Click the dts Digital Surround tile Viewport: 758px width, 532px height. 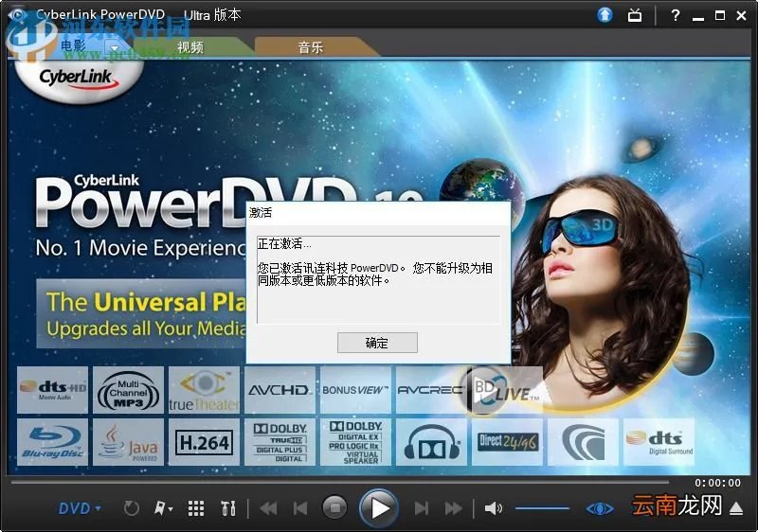pyautogui.click(x=659, y=442)
